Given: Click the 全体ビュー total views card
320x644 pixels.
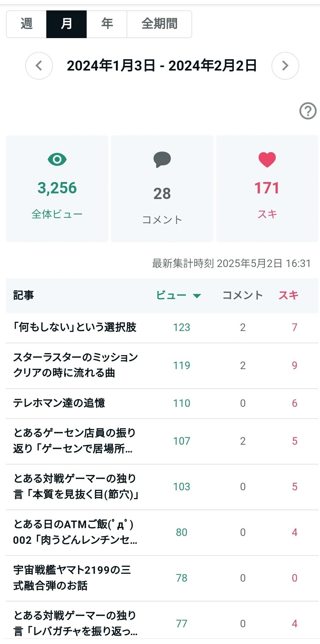Looking at the screenshot, I should click(57, 189).
